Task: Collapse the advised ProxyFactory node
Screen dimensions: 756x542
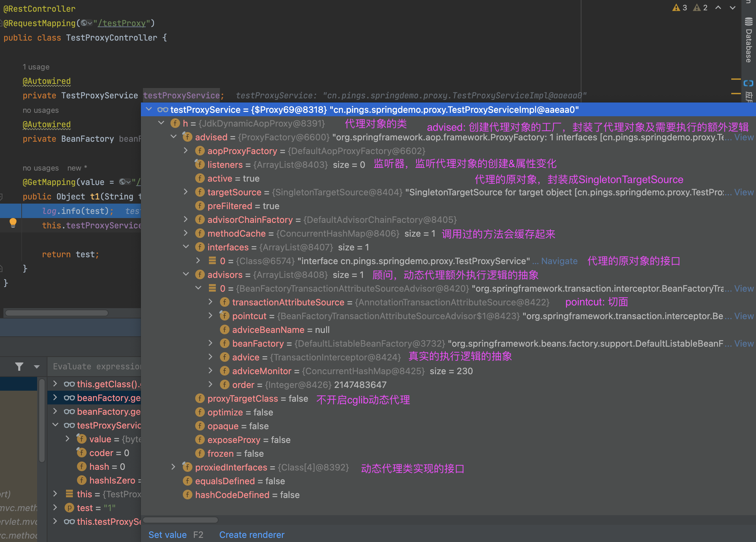Action: (x=174, y=137)
